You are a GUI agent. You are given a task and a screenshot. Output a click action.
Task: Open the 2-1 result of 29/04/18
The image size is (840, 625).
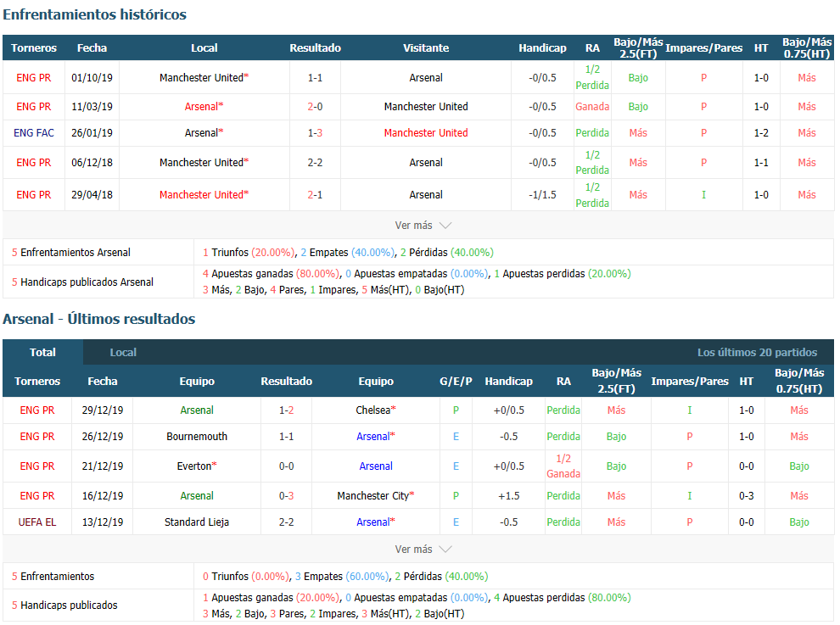tap(315, 195)
